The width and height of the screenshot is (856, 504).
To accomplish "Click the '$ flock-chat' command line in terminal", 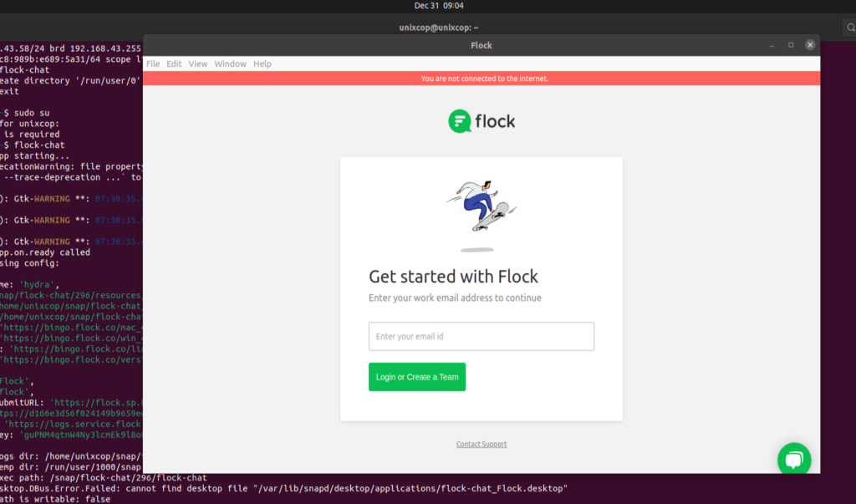I will pos(33,145).
